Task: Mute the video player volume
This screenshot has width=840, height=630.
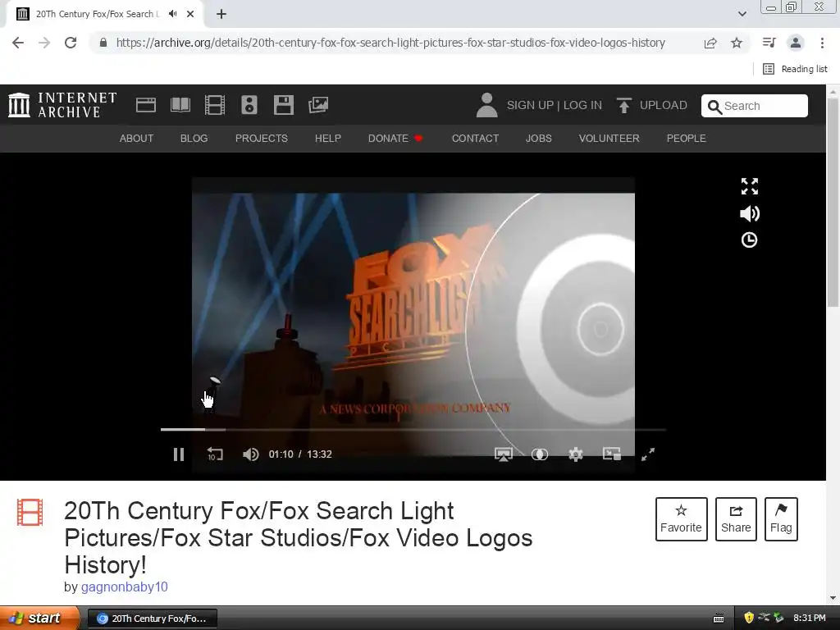Action: tap(250, 454)
